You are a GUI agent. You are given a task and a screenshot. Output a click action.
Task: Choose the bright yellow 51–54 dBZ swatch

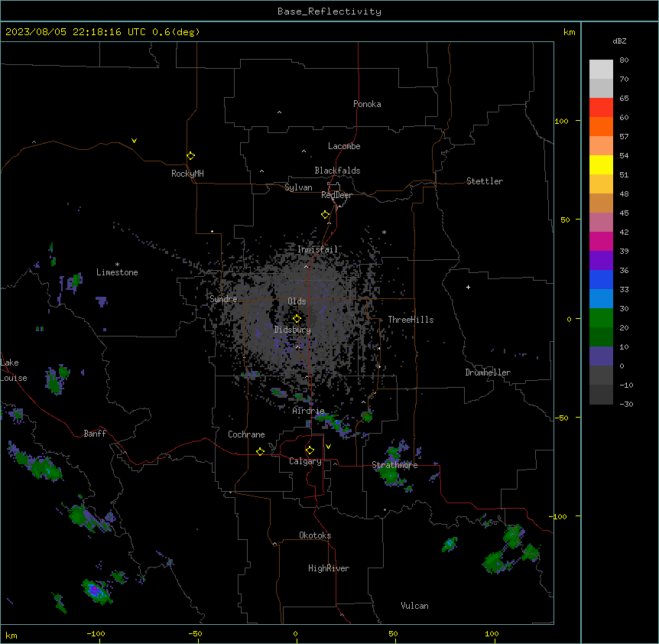coord(601,164)
